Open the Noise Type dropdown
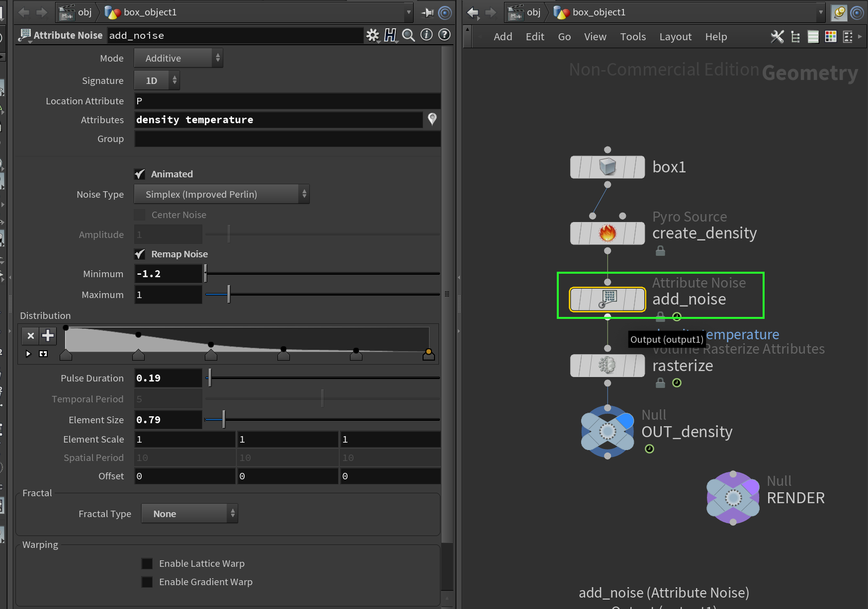868x609 pixels. 222,194
